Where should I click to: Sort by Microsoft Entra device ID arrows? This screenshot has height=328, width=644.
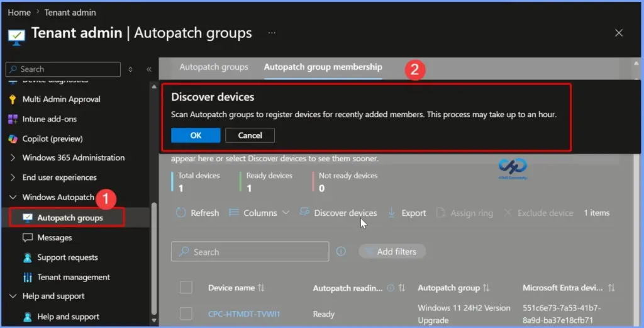[611, 288]
